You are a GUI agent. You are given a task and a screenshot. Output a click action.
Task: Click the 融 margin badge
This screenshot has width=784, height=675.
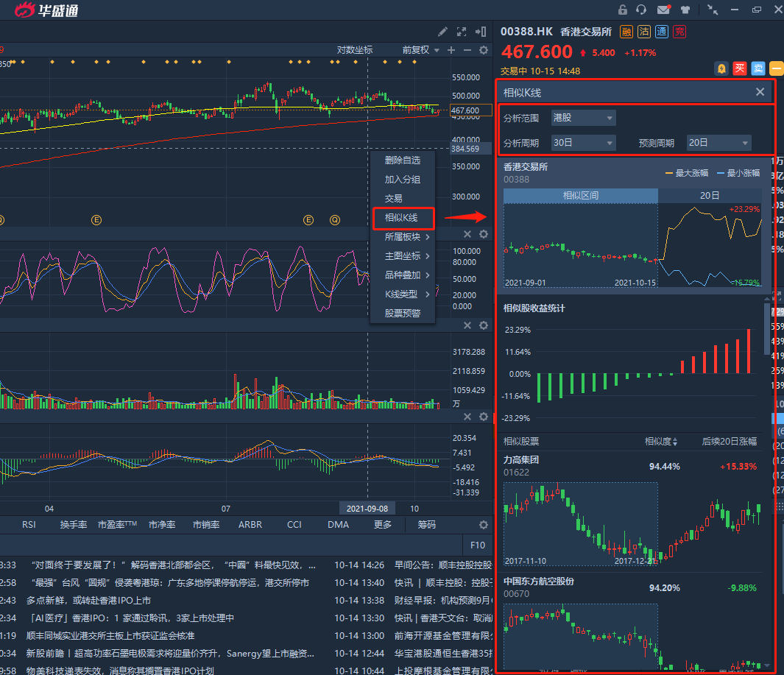[626, 32]
